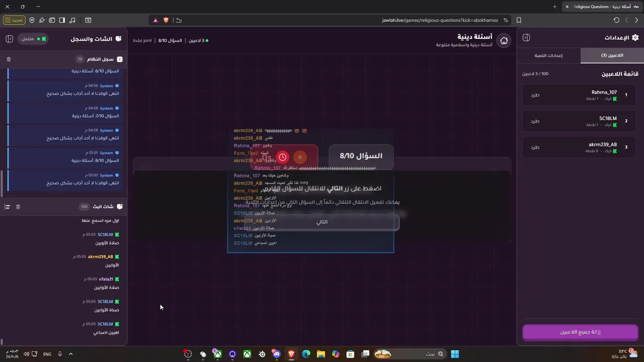Click the متصل connection status badge
Image resolution: width=644 pixels, height=362 pixels.
point(33,39)
